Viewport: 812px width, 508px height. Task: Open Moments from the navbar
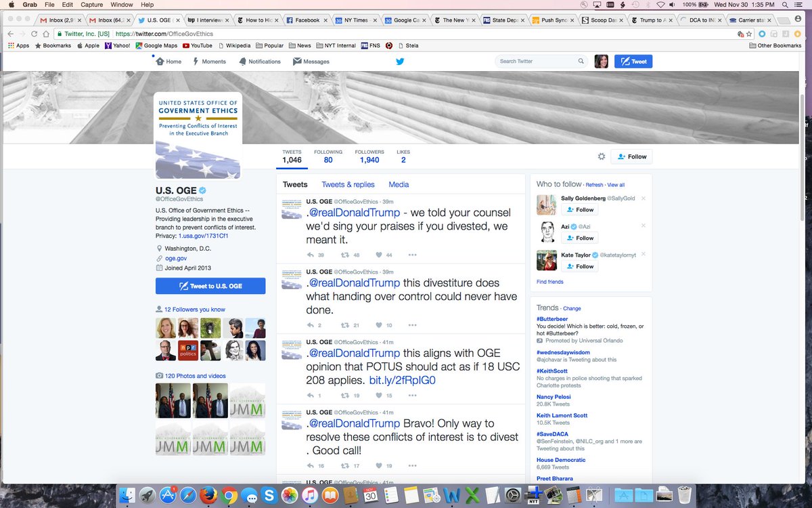209,61
